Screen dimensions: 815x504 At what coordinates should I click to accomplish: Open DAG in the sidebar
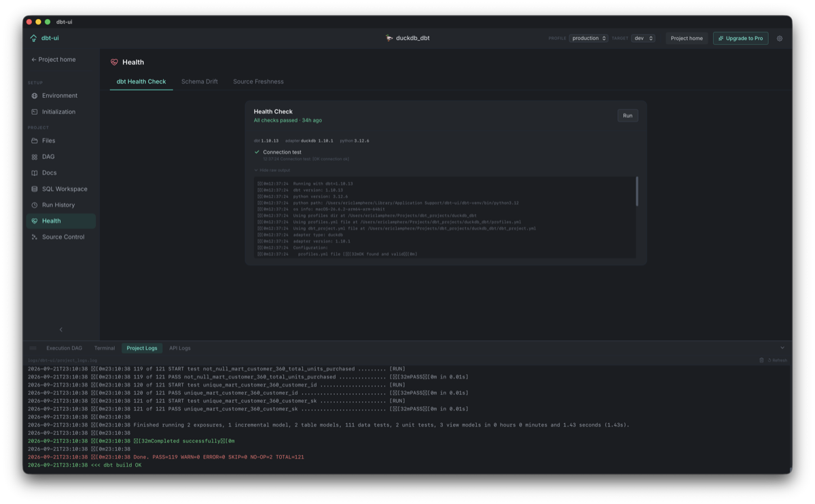pyautogui.click(x=61, y=157)
